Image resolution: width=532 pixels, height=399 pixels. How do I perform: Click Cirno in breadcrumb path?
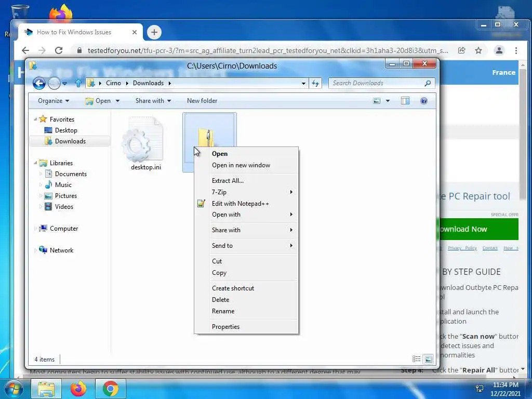[x=113, y=83]
